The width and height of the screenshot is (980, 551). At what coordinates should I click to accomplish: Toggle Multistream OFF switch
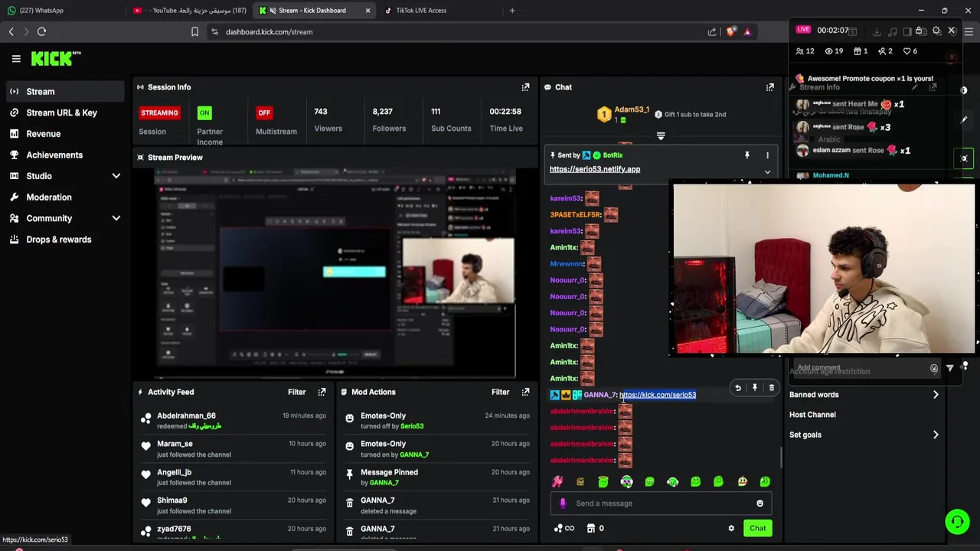tap(264, 112)
